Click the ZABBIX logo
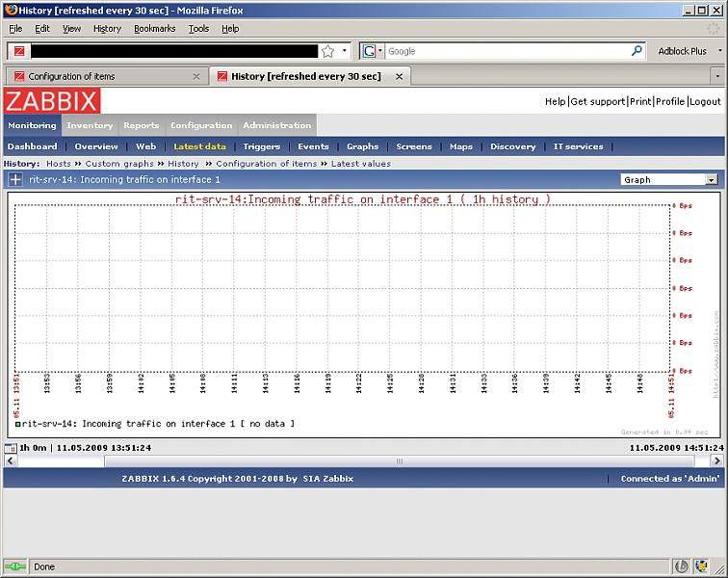The height and width of the screenshot is (578, 728). 52,101
